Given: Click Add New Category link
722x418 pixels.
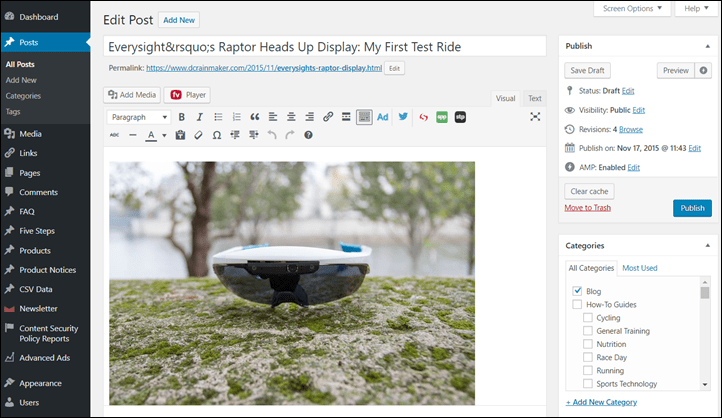Looking at the screenshot, I should click(601, 402).
